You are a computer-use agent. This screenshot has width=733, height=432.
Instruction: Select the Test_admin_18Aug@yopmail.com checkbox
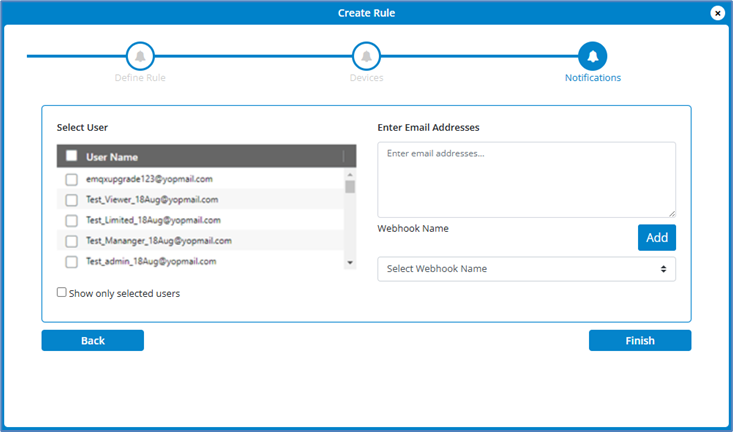(x=71, y=262)
